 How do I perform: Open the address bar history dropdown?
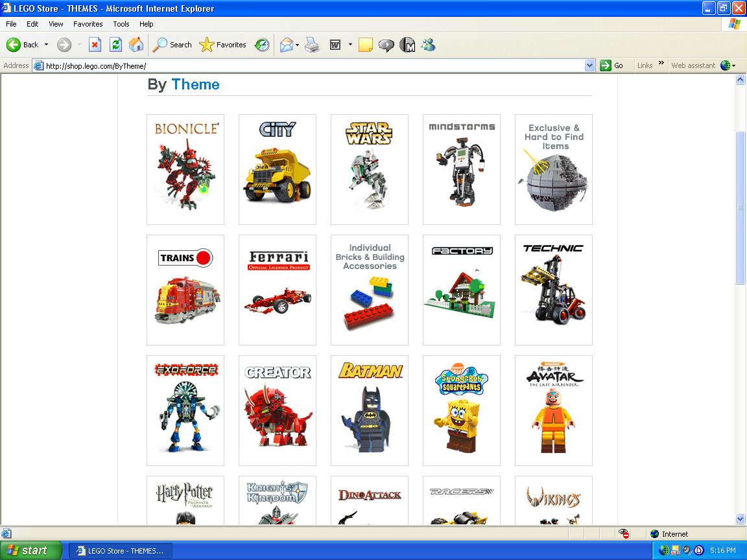tap(589, 65)
